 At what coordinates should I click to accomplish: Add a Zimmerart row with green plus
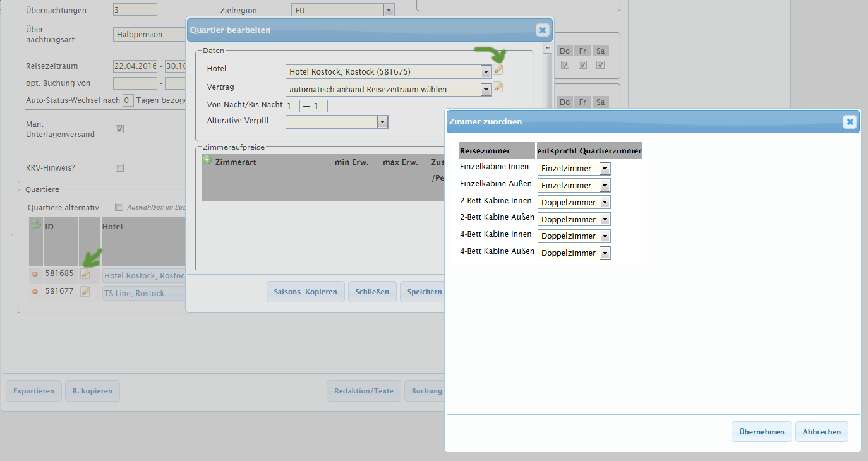pyautogui.click(x=207, y=160)
